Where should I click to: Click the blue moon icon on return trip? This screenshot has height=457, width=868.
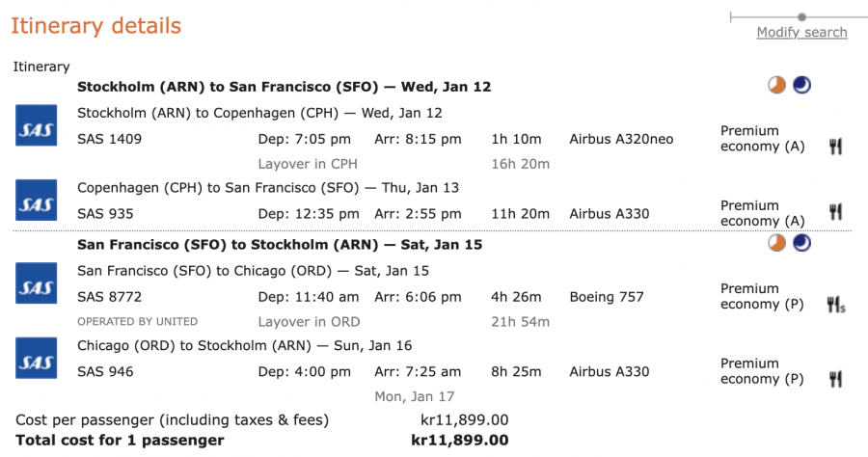tap(801, 244)
